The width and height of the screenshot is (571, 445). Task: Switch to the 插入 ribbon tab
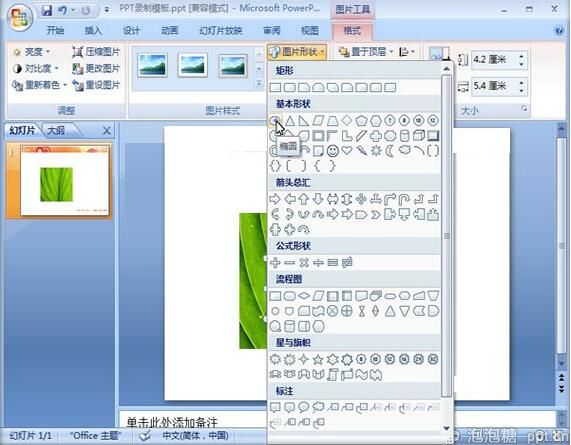[93, 31]
